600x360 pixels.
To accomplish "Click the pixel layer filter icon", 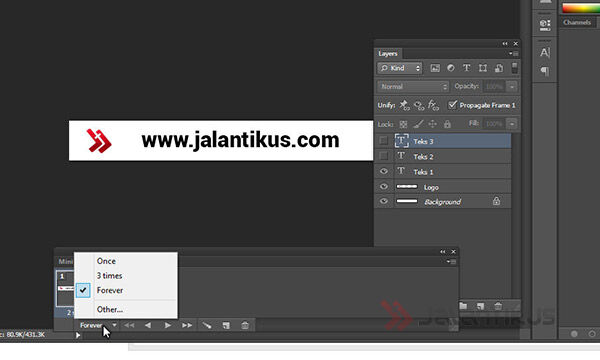I will [435, 68].
